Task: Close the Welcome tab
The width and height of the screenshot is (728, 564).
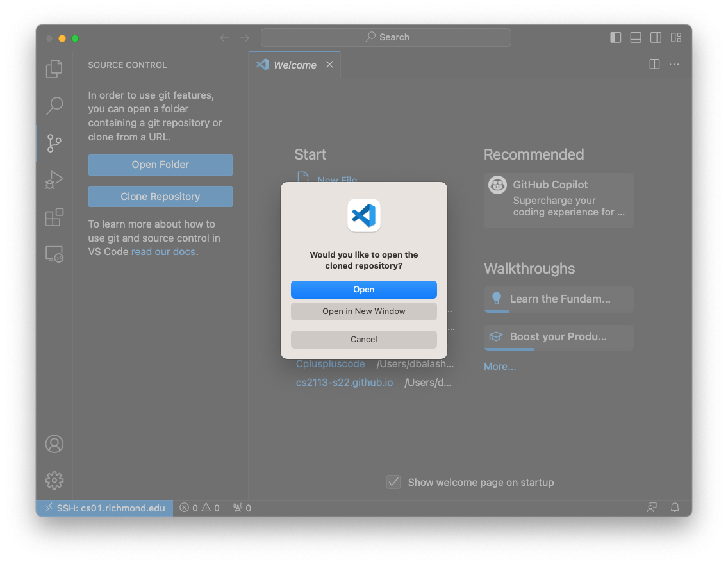Action: 329,65
